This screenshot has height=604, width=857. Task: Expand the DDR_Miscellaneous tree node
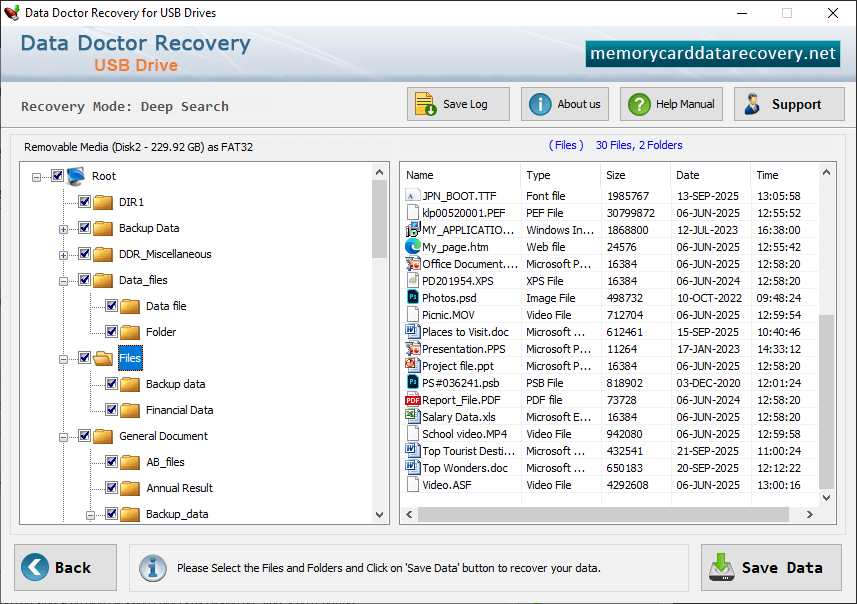(63, 255)
